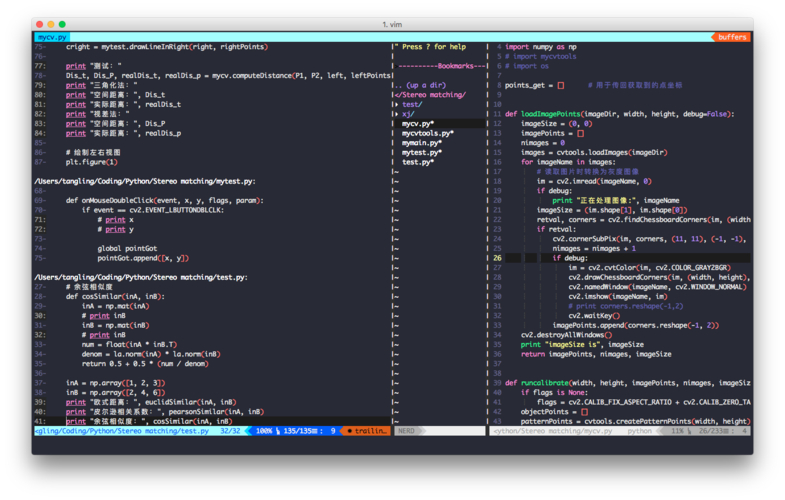Click the 'plt.figure(1)' line

92,162
